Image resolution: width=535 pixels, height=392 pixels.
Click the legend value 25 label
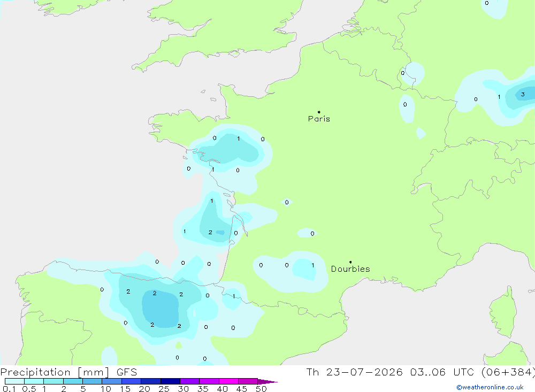pos(164,389)
